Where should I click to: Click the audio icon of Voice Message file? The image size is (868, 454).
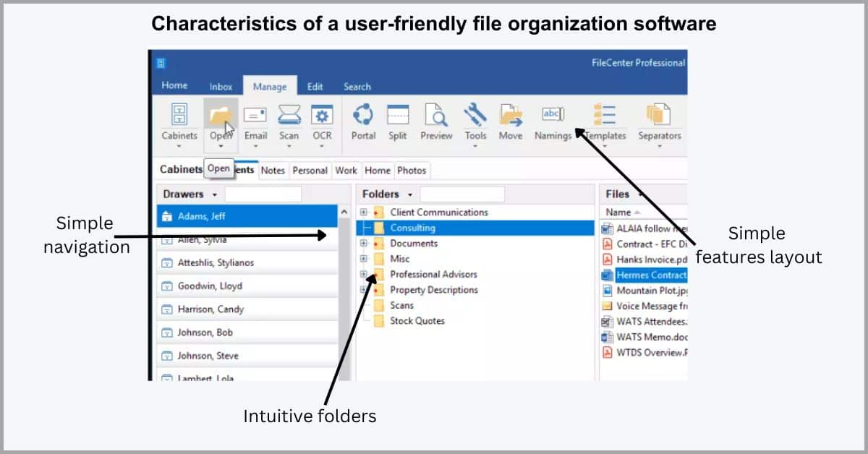[608, 306]
